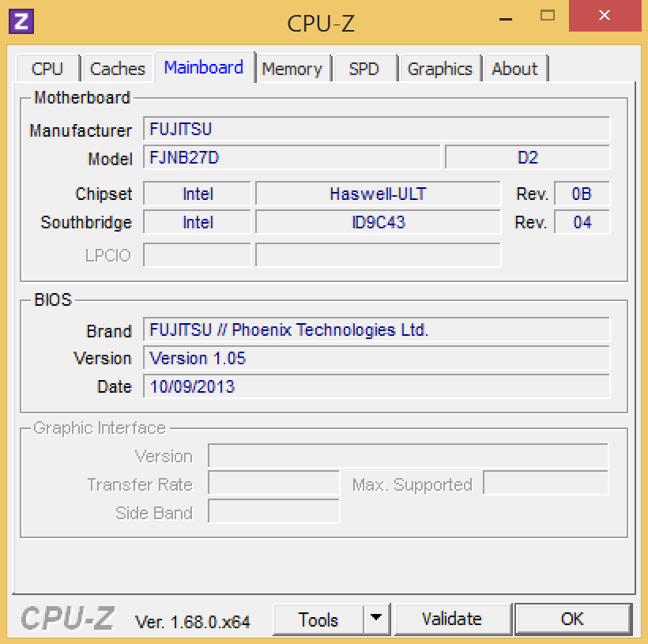
Task: Close the CPU-Z window
Action: (605, 16)
